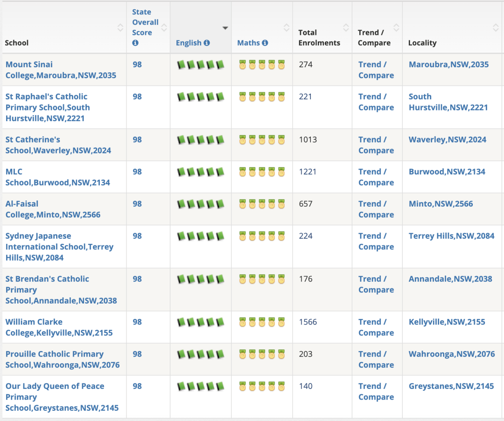Click the Maths medal rating for MLC School
The height and width of the screenshot is (421, 504).
(x=262, y=172)
